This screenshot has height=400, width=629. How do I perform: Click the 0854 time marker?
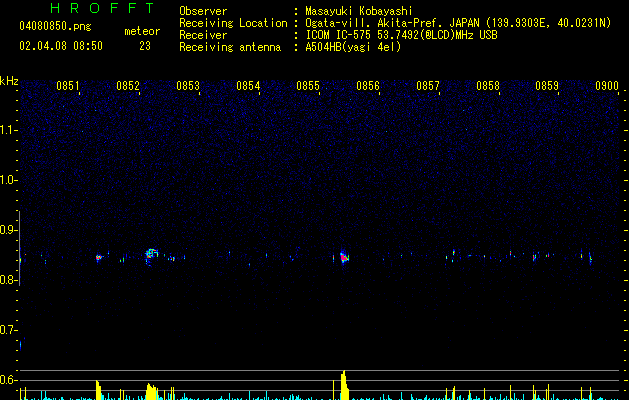coord(248,86)
